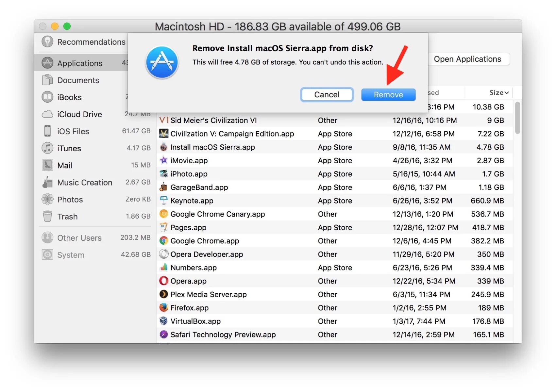Click the Firefox icon
Screen dimensions: 556x392
164,307
